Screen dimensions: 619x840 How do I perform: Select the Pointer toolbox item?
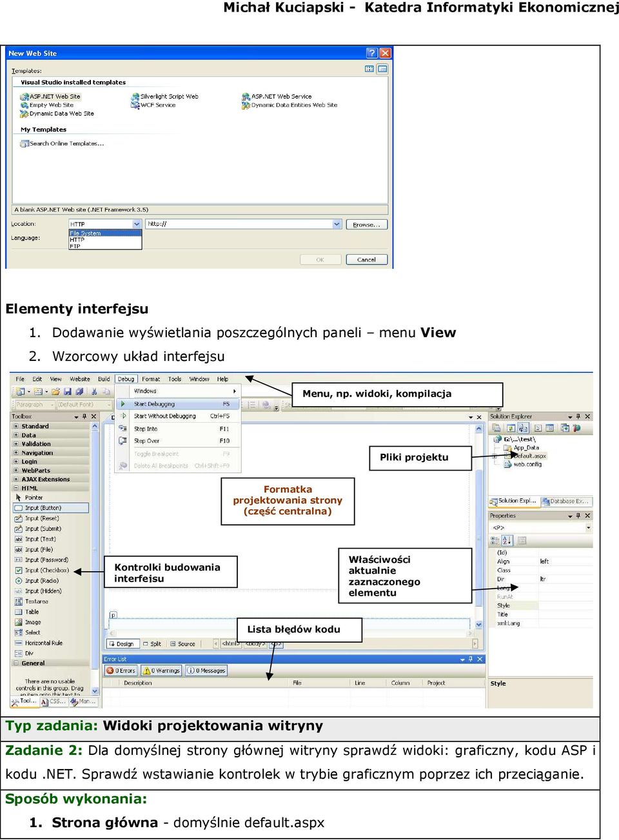click(51, 498)
